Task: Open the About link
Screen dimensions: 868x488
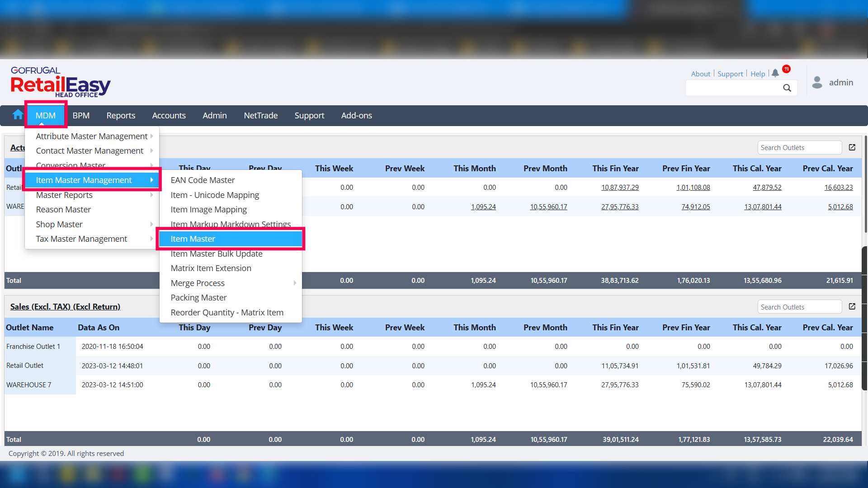Action: pyautogui.click(x=700, y=74)
